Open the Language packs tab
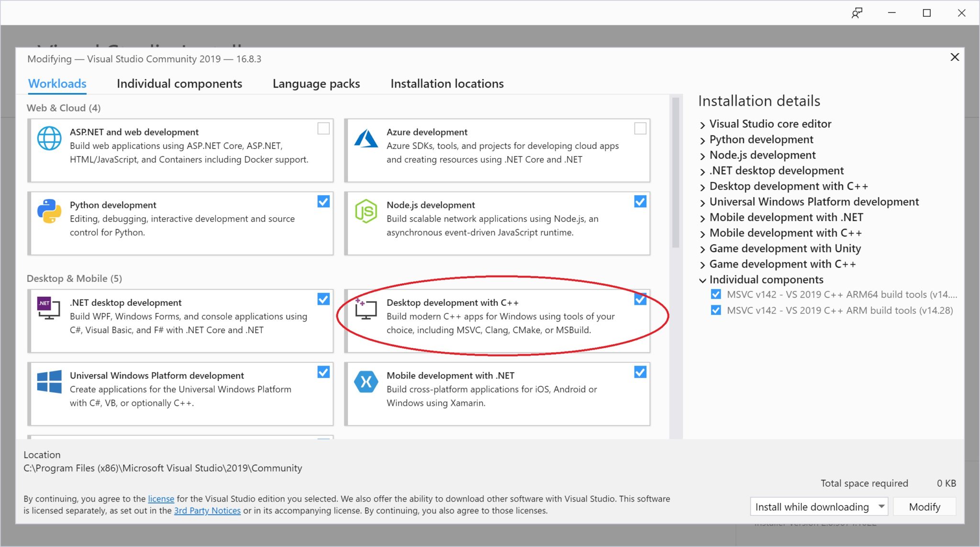Screen dimensions: 980x547 (316, 84)
